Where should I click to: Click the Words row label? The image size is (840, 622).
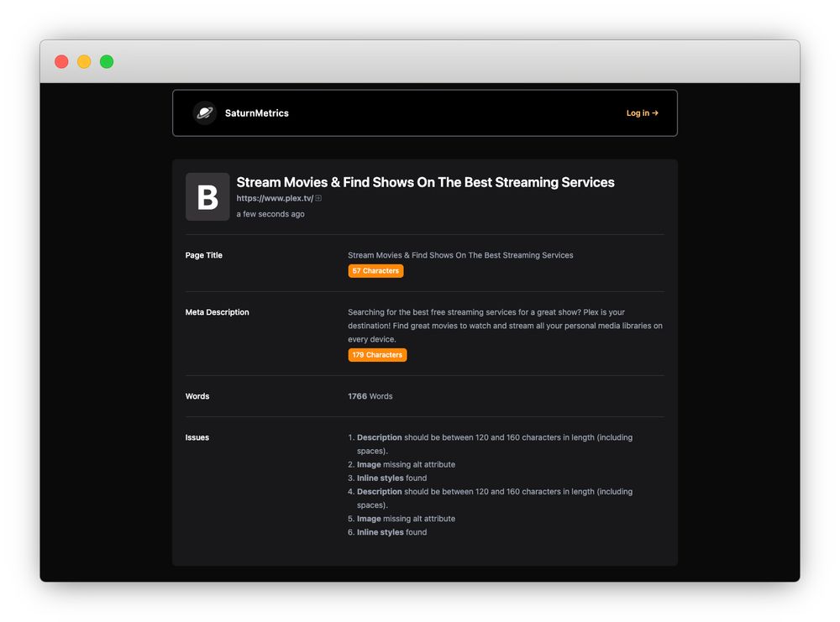pyautogui.click(x=197, y=396)
